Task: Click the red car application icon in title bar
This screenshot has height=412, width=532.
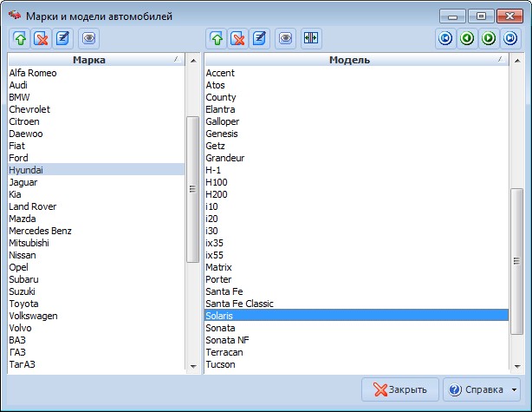Action: [x=14, y=16]
